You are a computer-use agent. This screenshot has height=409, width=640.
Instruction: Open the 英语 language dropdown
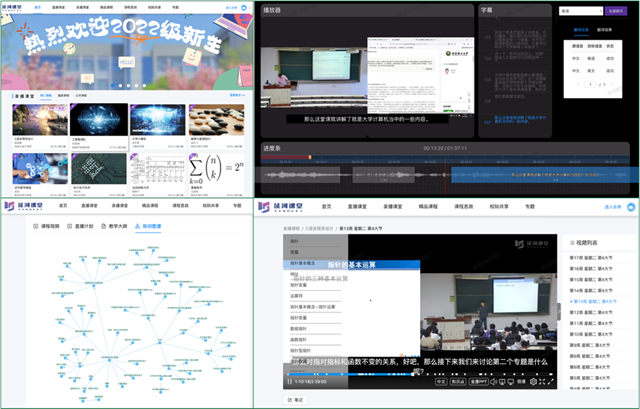tap(582, 12)
